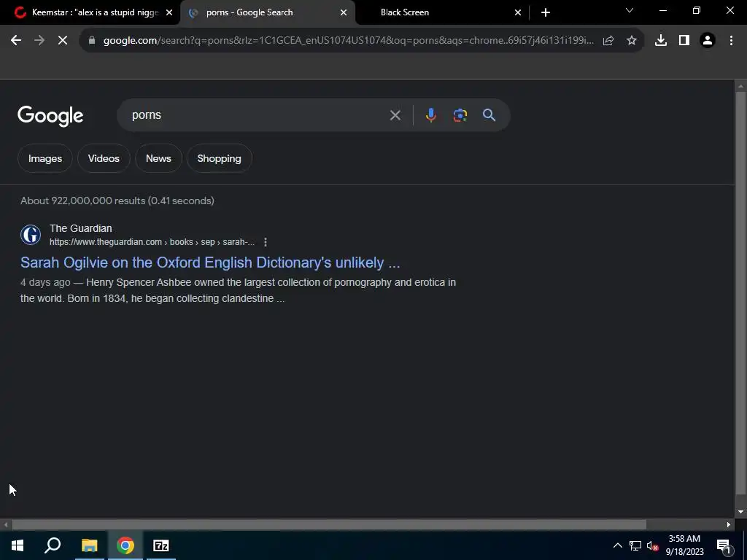Filter results by Shopping
The image size is (747, 560).
(219, 158)
